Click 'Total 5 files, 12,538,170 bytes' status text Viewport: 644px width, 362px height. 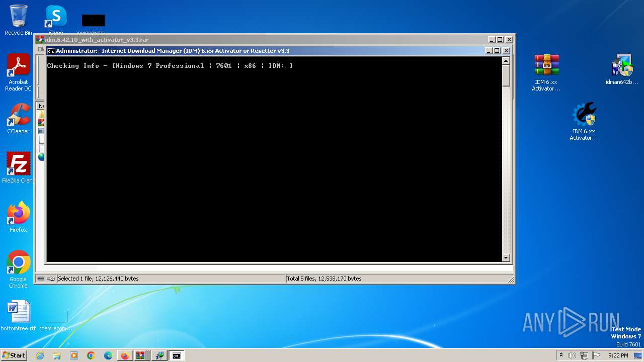tap(324, 279)
